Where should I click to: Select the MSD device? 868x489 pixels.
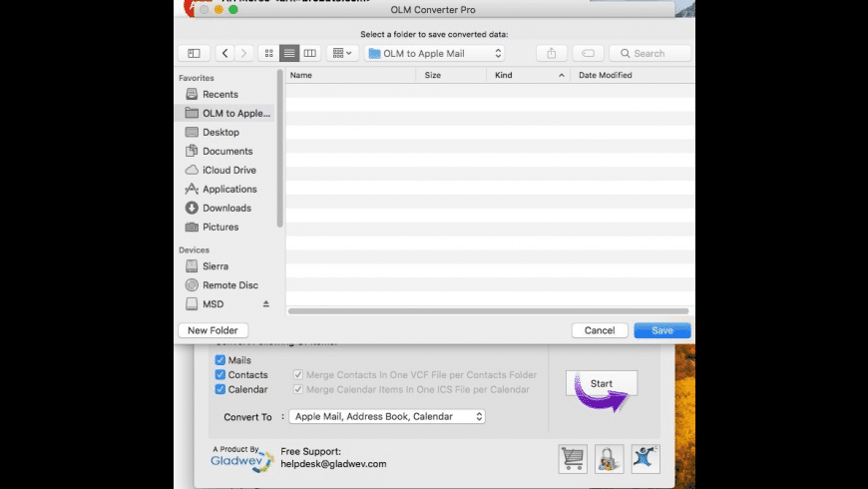[x=213, y=304]
